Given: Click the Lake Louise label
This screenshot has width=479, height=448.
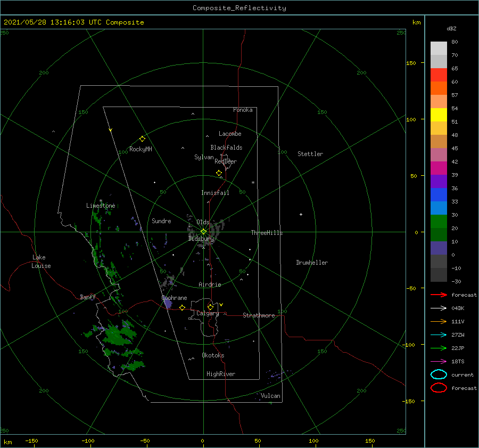Looking at the screenshot, I should coord(41,262).
